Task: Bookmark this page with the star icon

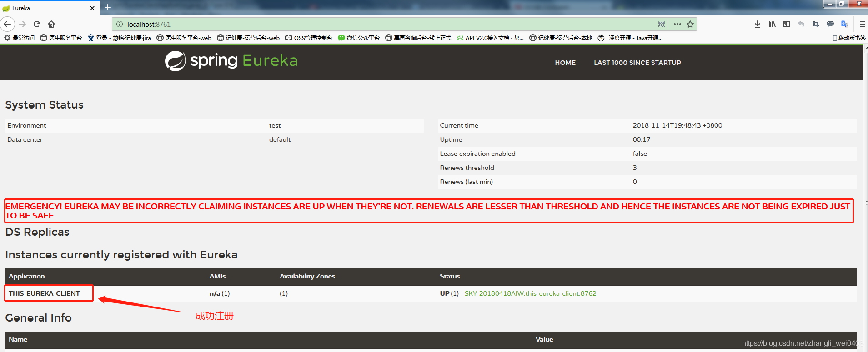Action: [x=690, y=24]
